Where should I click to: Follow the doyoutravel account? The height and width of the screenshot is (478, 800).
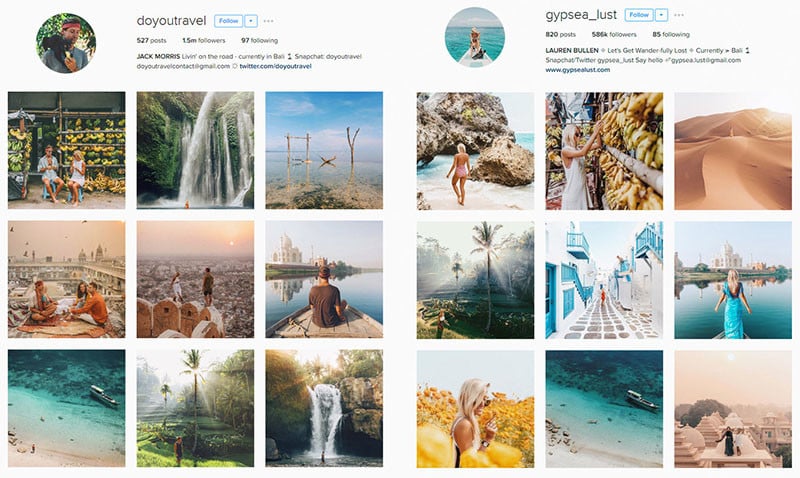228,21
